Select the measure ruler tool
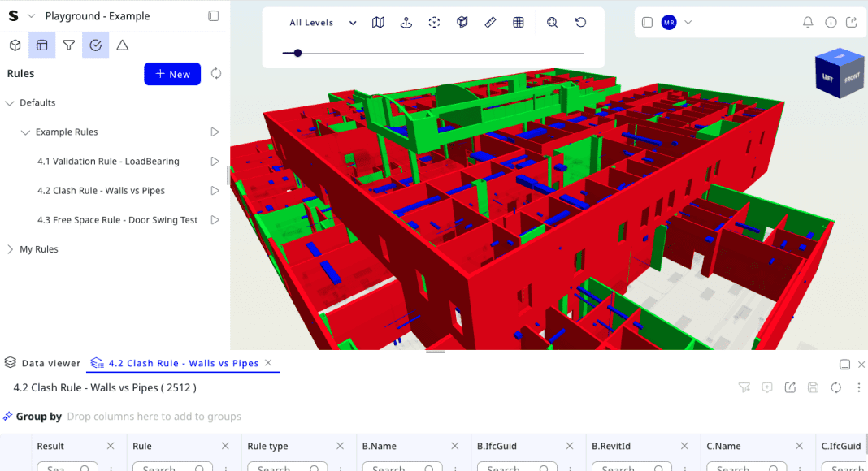This screenshot has width=868, height=471. 490,23
